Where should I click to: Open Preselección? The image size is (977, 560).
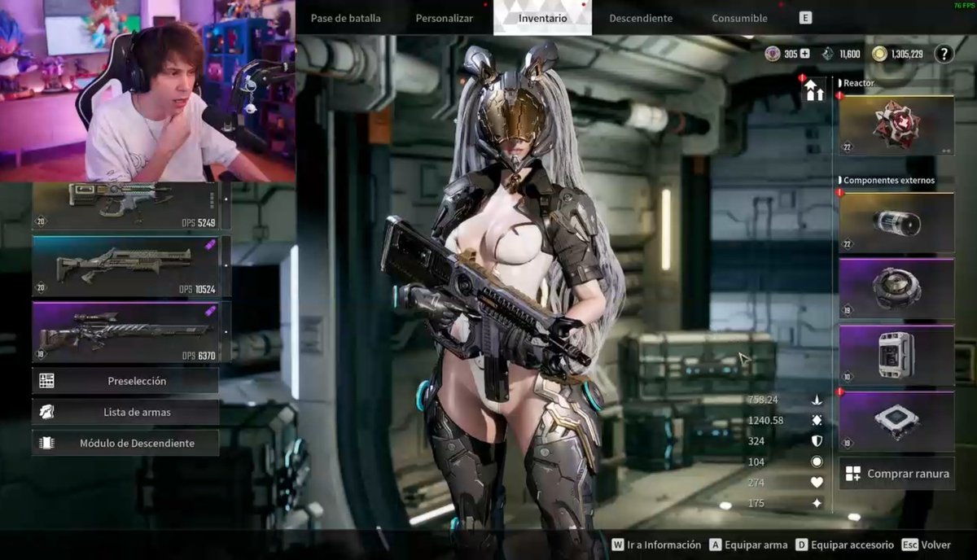click(x=125, y=381)
